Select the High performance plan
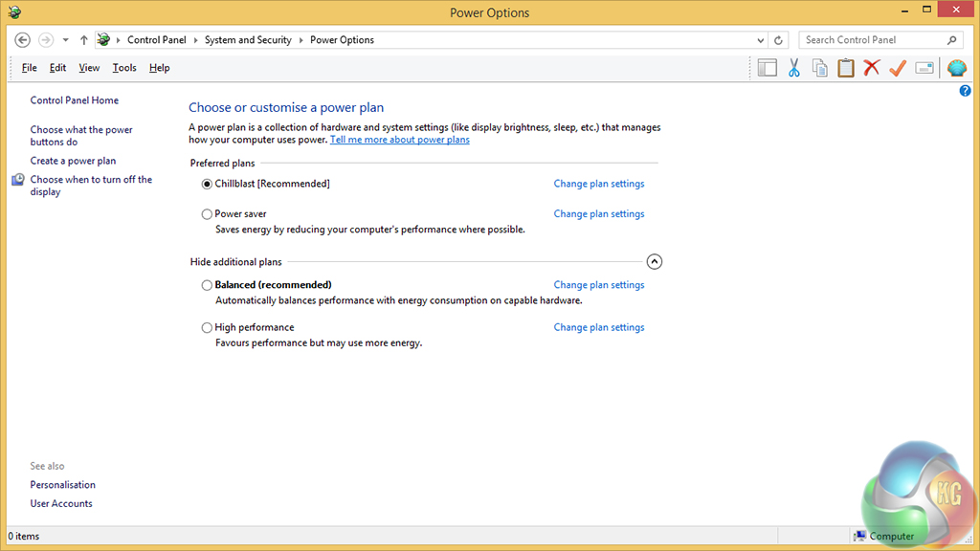The width and height of the screenshot is (980, 551). [x=207, y=327]
